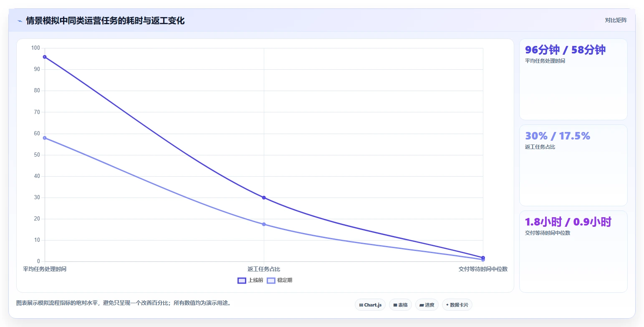Click the 对比矩阵 label in header
Screen dimensions: 644x327
(616, 20)
